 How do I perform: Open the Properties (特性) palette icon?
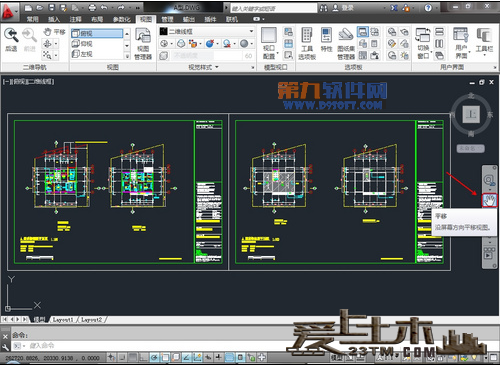click(x=326, y=40)
